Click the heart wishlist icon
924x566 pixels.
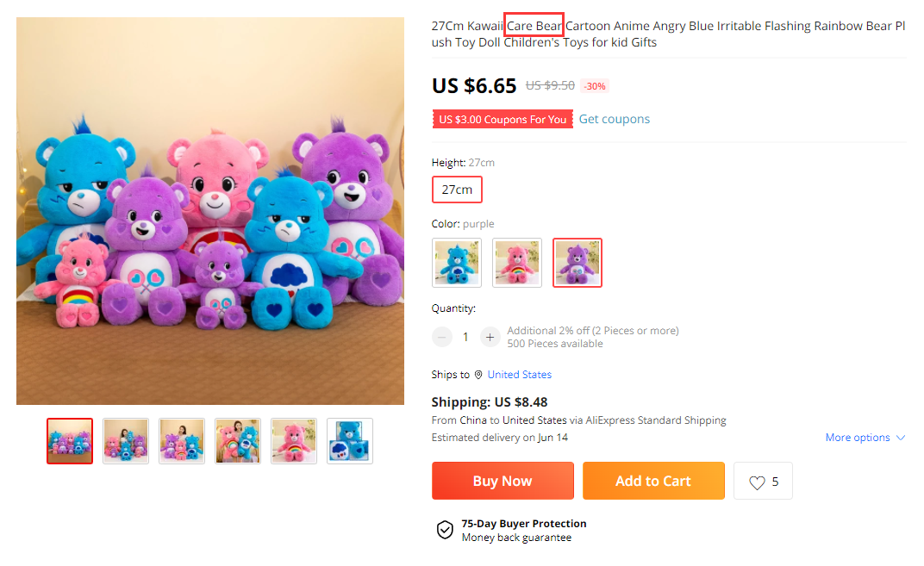tap(757, 482)
